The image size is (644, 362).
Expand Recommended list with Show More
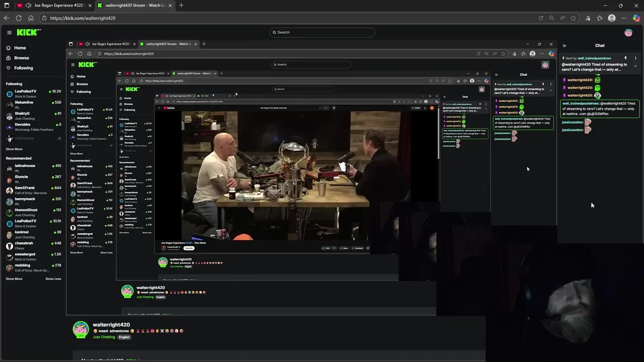(14, 279)
